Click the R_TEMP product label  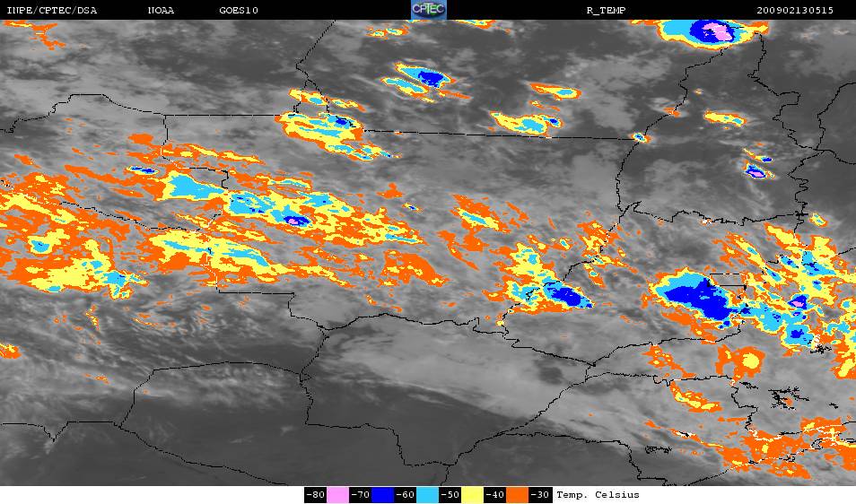[x=606, y=10]
